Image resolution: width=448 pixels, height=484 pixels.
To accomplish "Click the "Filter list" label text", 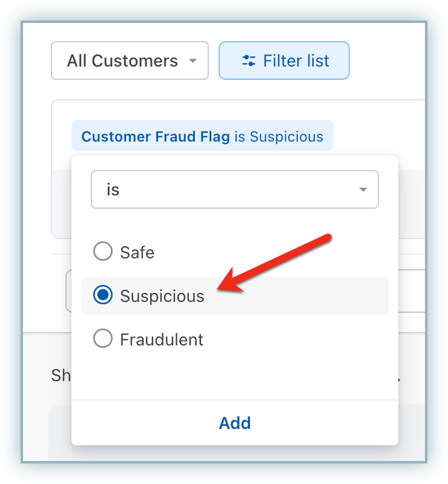I will (x=296, y=60).
